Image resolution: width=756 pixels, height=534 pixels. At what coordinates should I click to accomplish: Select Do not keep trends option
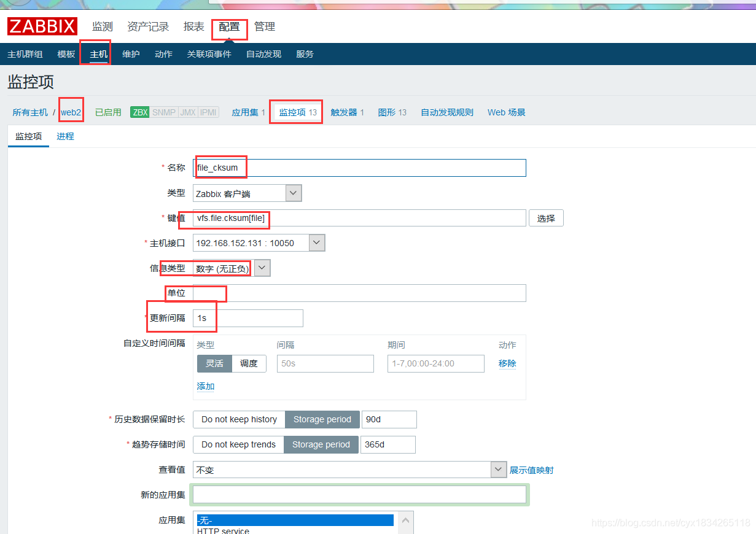(238, 444)
